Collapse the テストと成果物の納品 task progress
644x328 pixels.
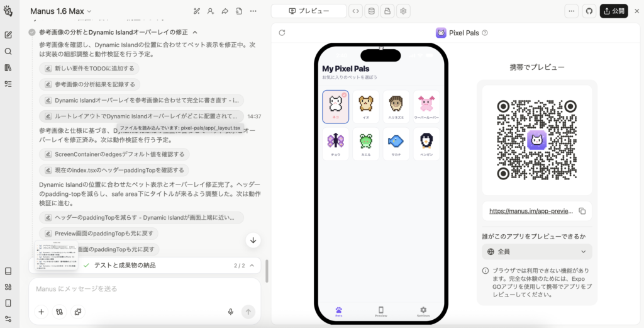[x=252, y=266]
